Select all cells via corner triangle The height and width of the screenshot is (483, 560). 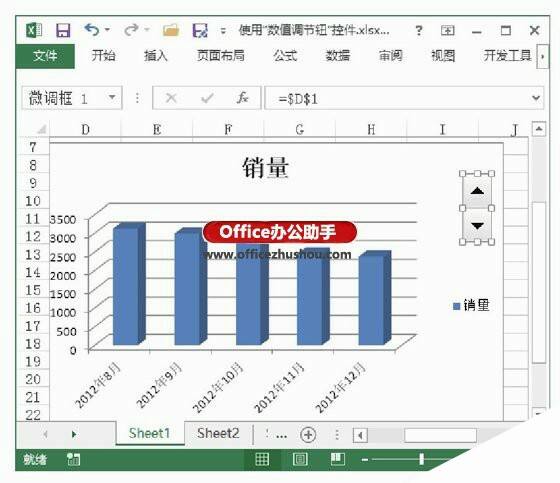click(x=41, y=129)
